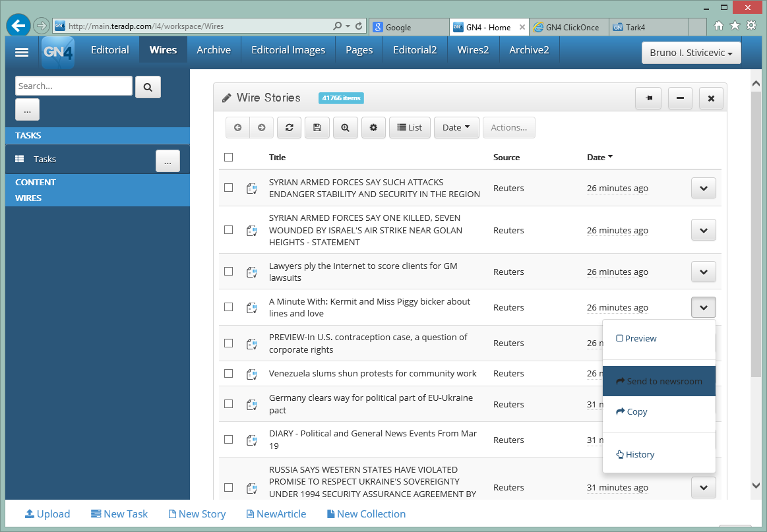Image resolution: width=767 pixels, height=532 pixels.
Task: Expand actions for Lawyers ply the Internet row
Action: coord(704,272)
